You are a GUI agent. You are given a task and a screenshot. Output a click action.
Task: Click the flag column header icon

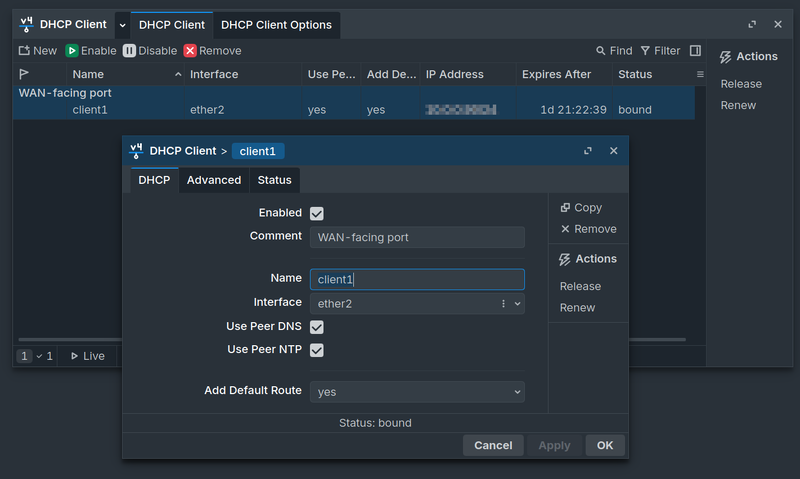23,74
